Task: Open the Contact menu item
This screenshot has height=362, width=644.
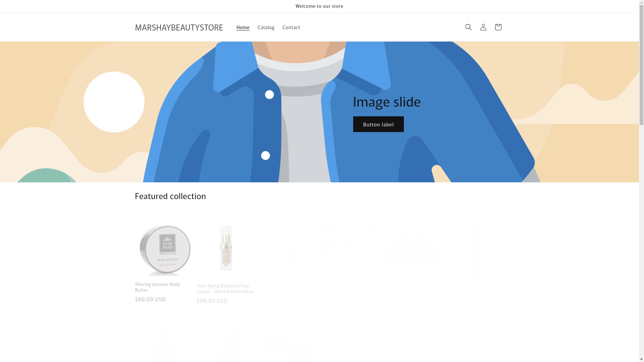Action: pos(291,27)
